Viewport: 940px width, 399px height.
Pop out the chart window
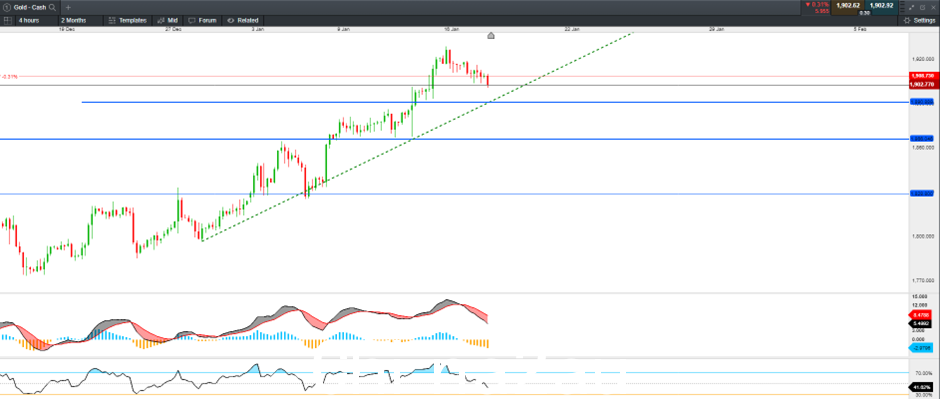pyautogui.click(x=922, y=7)
